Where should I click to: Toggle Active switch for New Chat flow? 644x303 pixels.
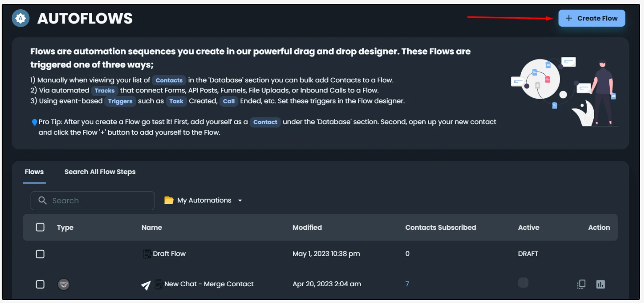coord(523,283)
